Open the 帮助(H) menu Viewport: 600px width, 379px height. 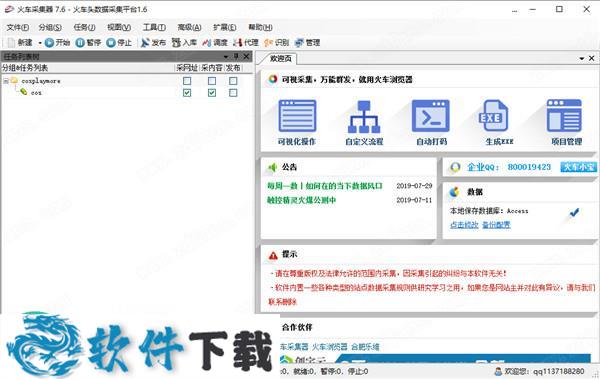tap(260, 27)
